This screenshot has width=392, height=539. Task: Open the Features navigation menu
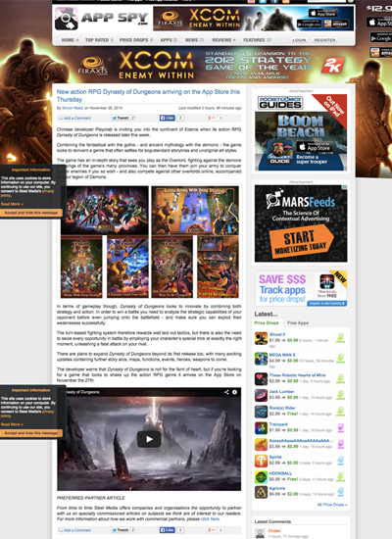[257, 40]
